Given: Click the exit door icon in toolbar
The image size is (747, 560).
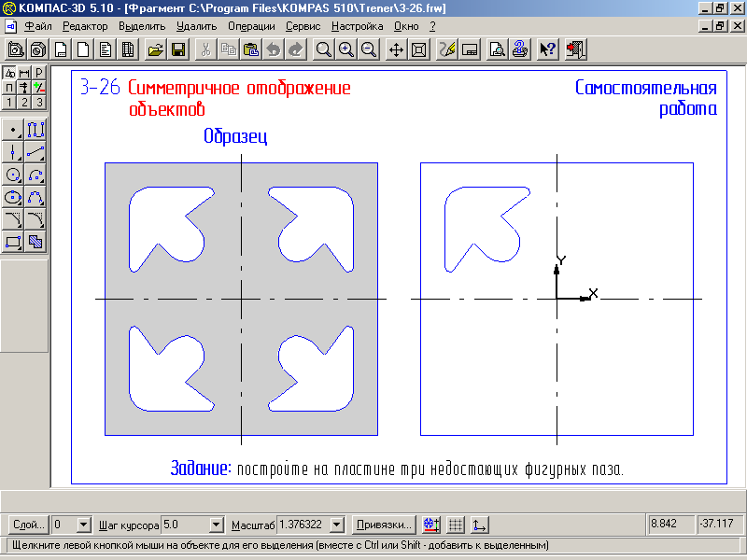Looking at the screenshot, I should point(575,49).
